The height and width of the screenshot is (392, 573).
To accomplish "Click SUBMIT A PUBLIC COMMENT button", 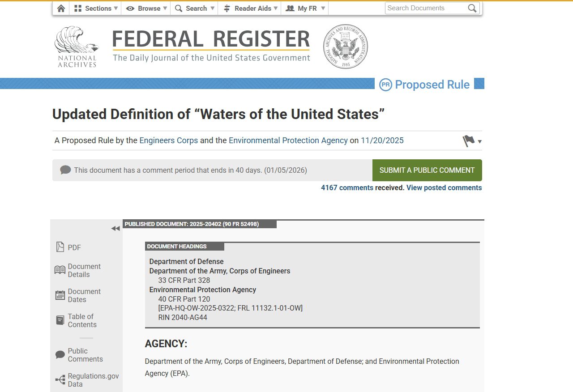I will click(x=427, y=170).
